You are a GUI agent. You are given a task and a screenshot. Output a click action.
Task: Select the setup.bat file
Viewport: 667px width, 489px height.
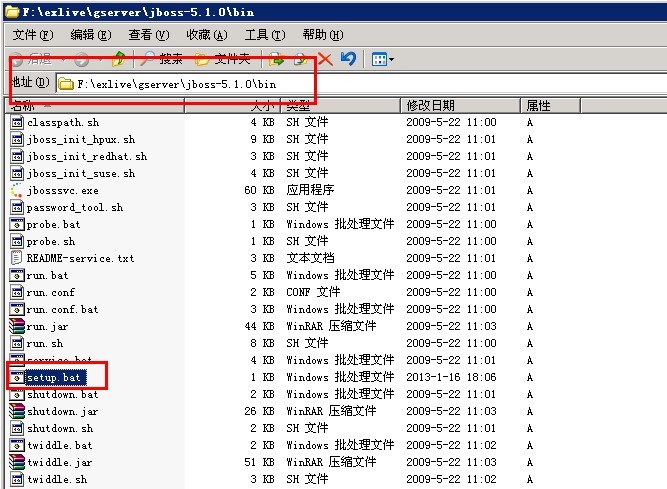[54, 377]
